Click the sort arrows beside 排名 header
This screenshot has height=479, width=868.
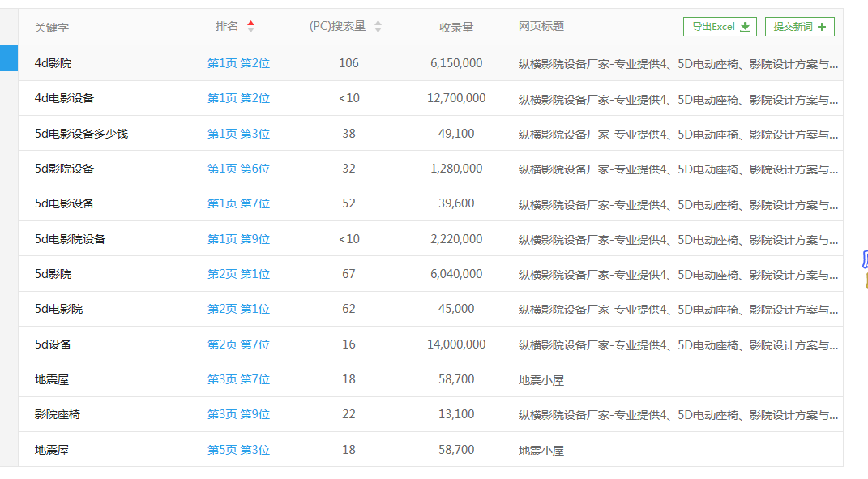pos(250,27)
